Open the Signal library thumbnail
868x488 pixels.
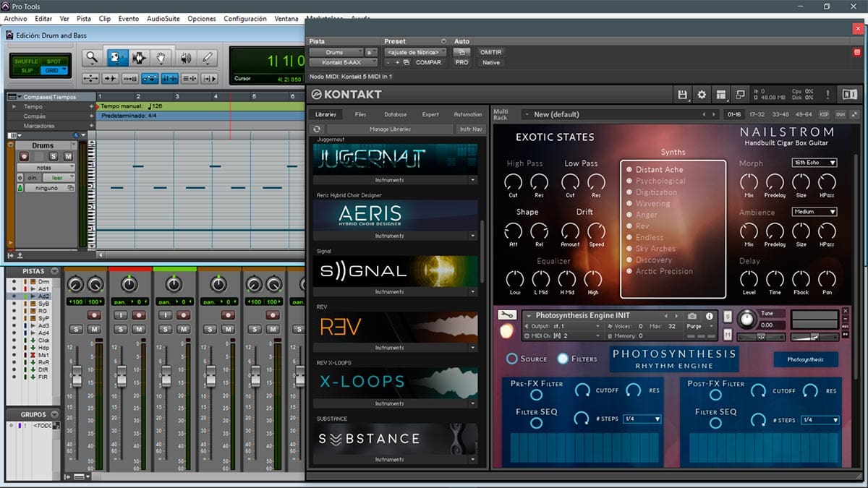(x=396, y=271)
